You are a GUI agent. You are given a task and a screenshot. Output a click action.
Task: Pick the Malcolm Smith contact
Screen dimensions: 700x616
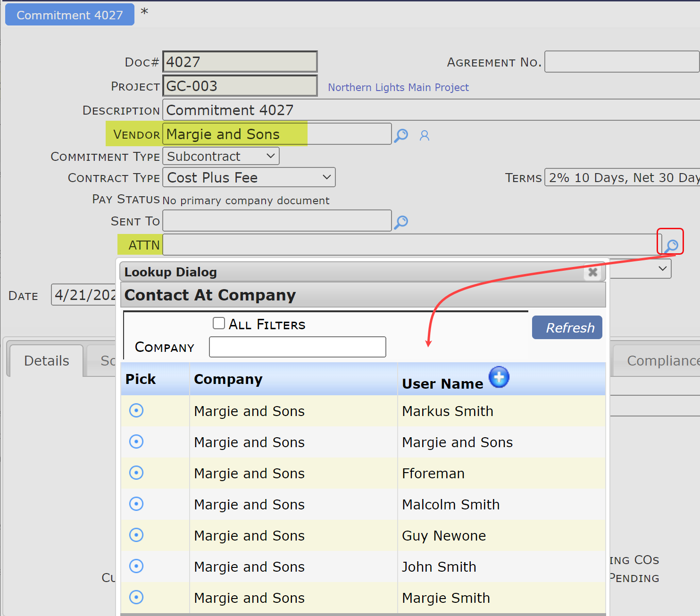(136, 504)
